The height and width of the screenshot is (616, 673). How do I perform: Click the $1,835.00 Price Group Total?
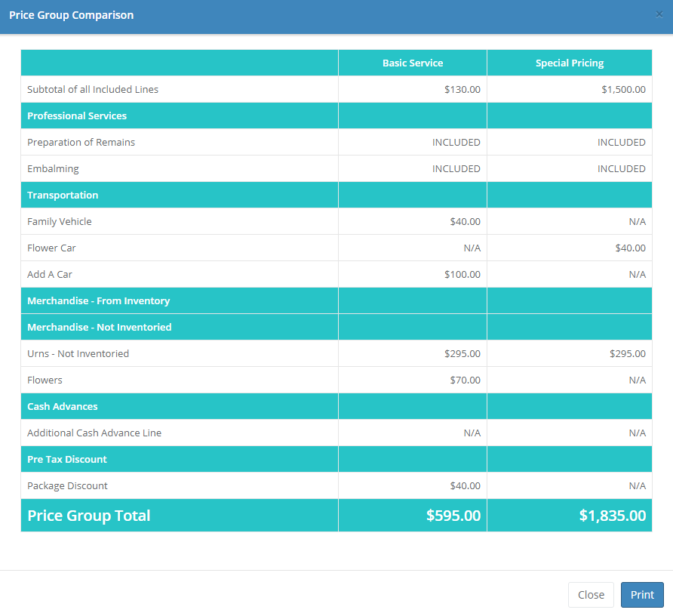pos(612,516)
